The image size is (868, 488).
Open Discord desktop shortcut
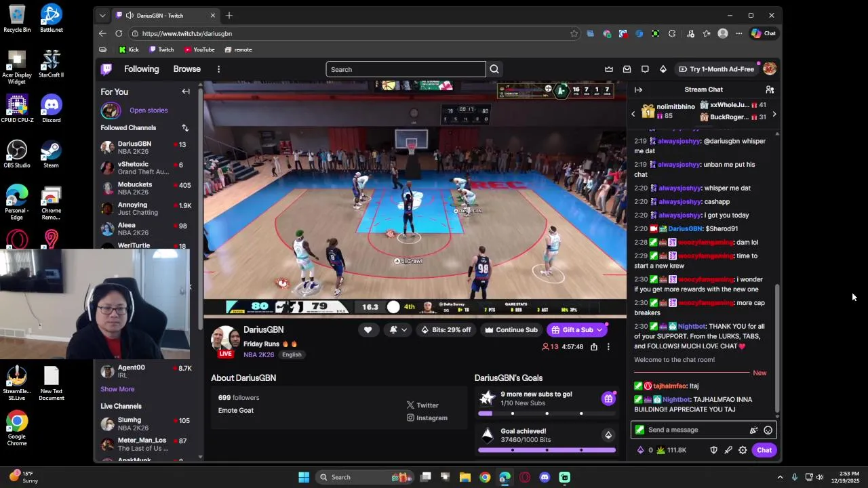tap(51, 108)
